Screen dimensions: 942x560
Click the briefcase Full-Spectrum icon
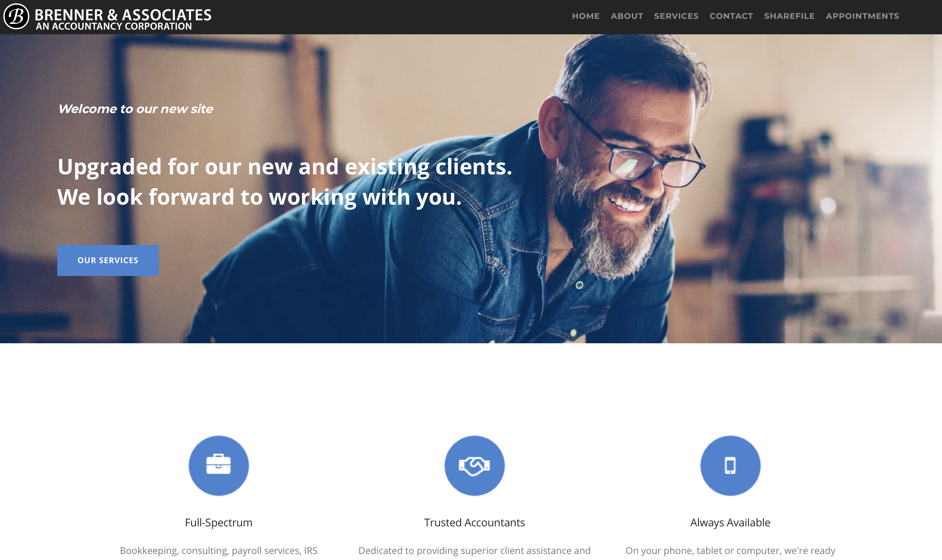point(218,465)
